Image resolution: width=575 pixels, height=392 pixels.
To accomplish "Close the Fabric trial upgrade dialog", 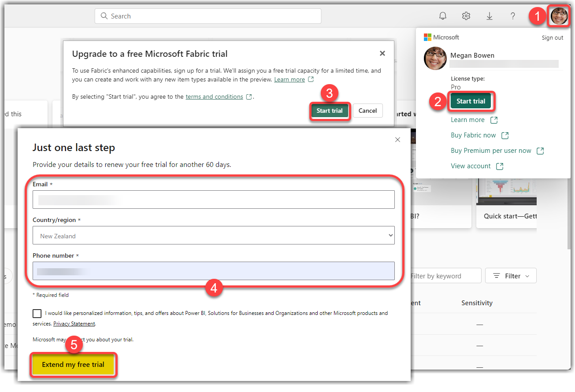I will pyautogui.click(x=382, y=53).
